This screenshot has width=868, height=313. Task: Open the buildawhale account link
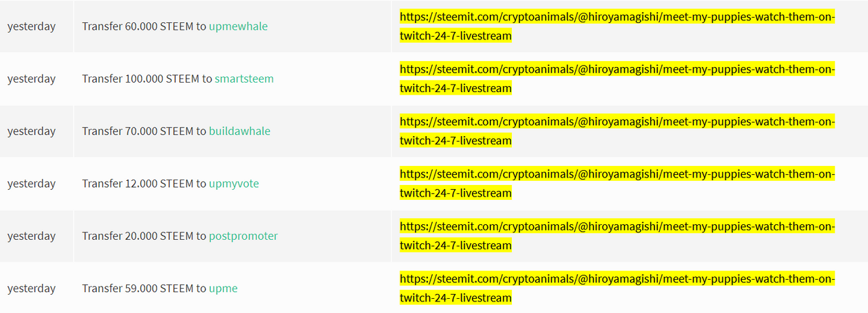tap(239, 131)
